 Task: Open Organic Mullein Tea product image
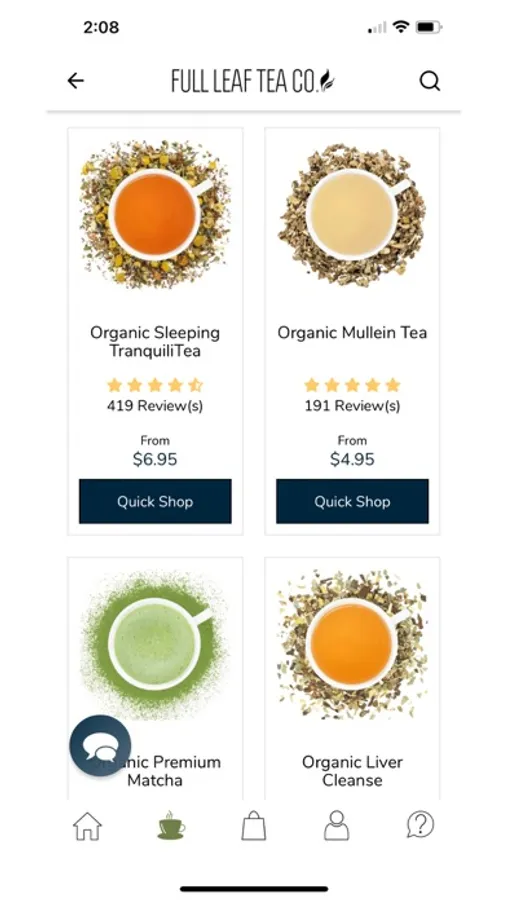pos(352,215)
